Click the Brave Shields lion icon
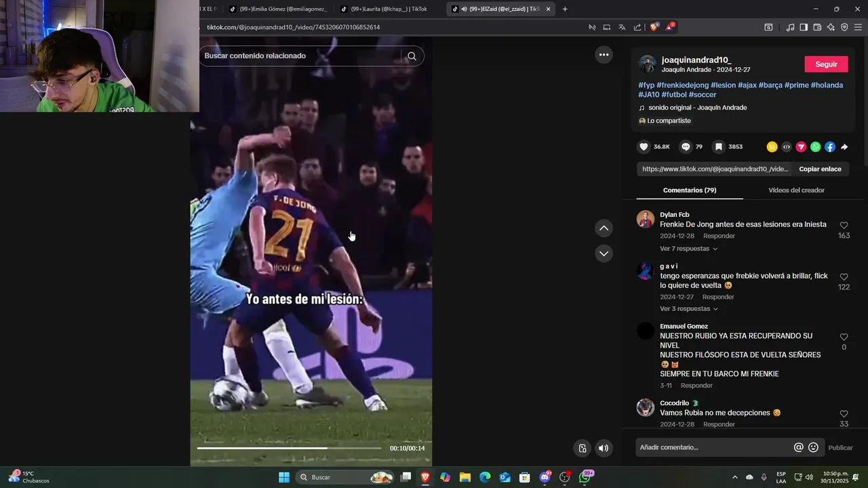The height and width of the screenshot is (488, 868). [x=654, y=27]
